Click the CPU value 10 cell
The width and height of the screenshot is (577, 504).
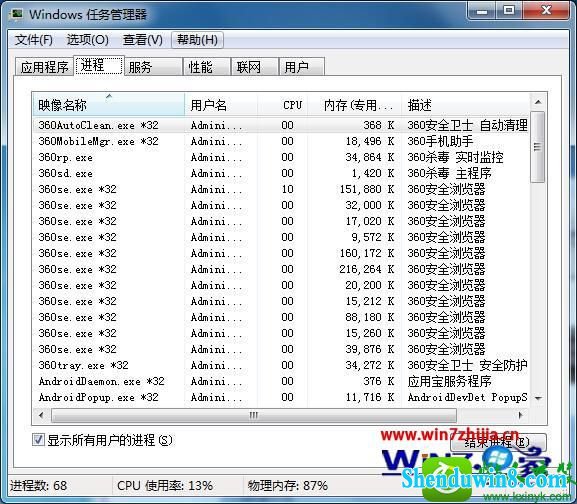pos(287,189)
